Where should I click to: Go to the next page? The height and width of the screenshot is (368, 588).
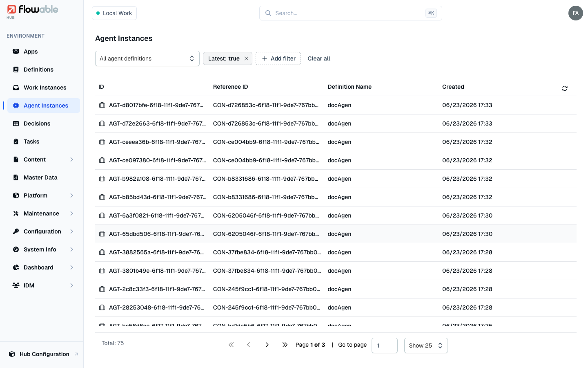point(267,345)
